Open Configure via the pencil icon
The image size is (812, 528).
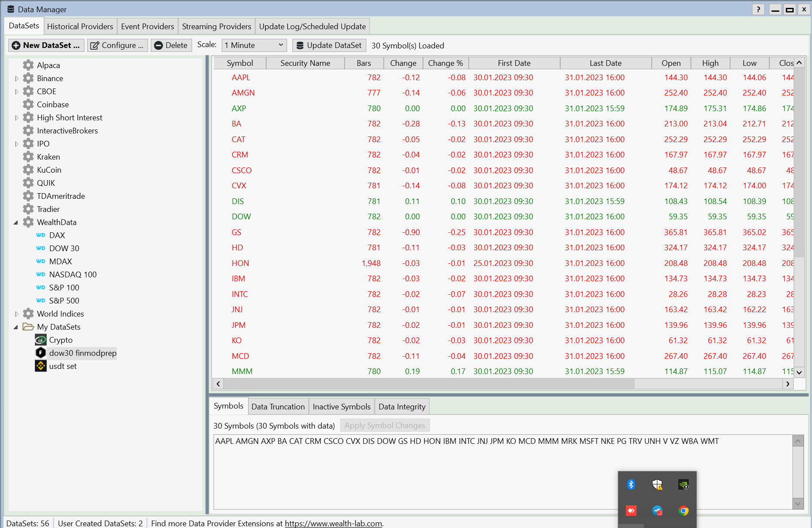pyautogui.click(x=95, y=45)
